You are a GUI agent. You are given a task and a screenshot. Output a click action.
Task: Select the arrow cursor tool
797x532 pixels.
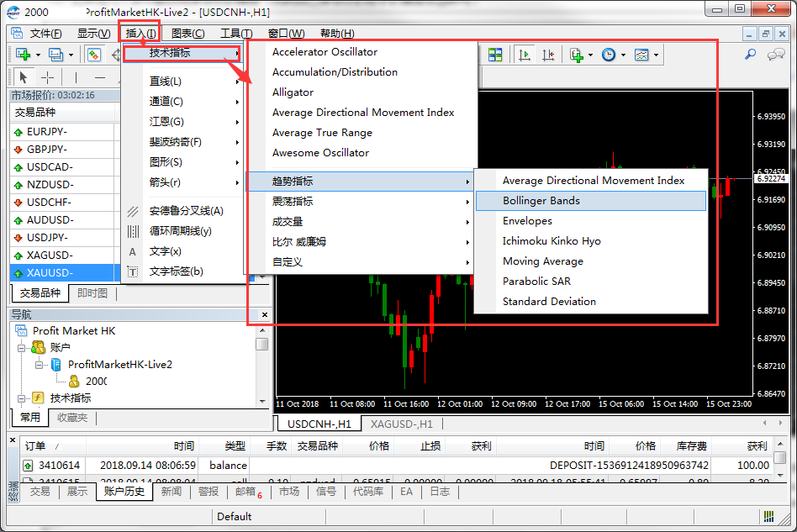coord(24,77)
